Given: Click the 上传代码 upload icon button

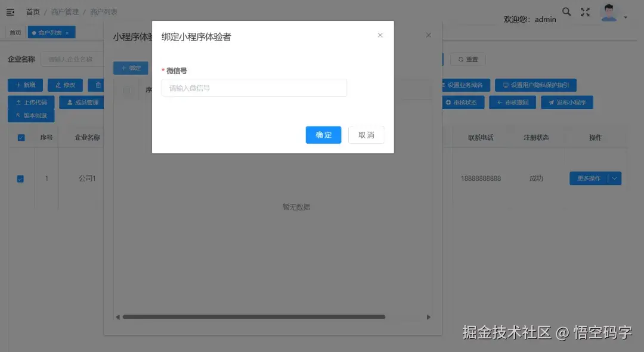Looking at the screenshot, I should [x=31, y=102].
